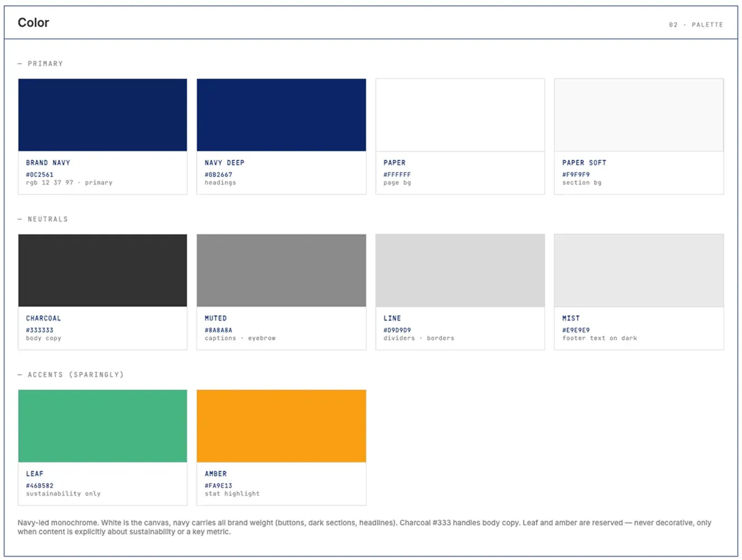The width and height of the screenshot is (742, 560).
Task: Click the 'body copy' usage note
Action: [44, 338]
